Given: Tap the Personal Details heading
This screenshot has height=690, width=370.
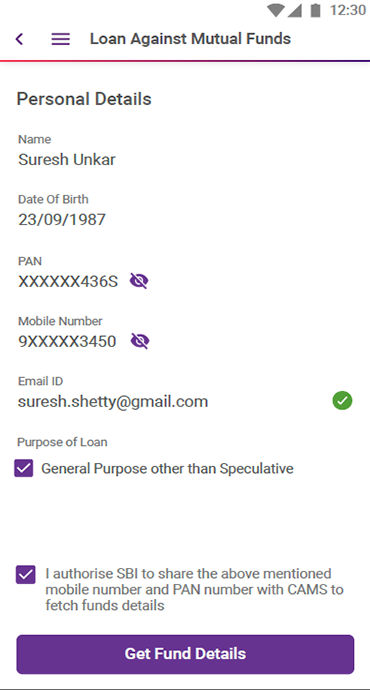Looking at the screenshot, I should point(84,99).
